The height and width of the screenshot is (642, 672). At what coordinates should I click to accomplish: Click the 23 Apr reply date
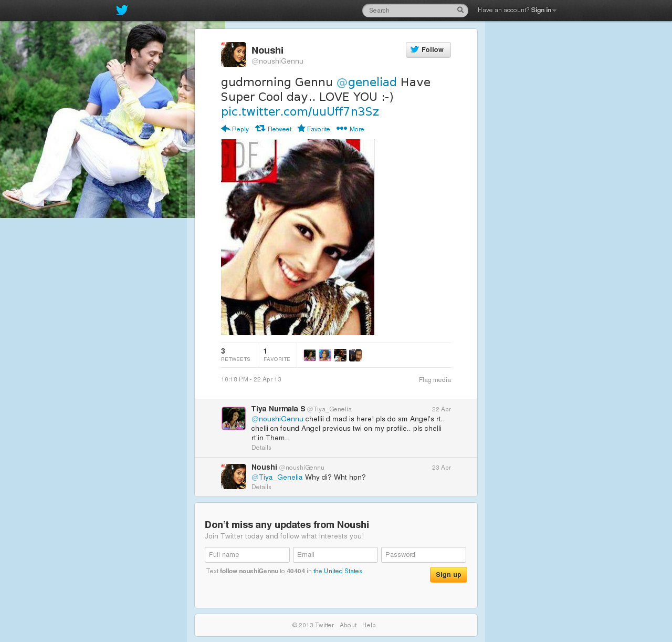click(442, 468)
